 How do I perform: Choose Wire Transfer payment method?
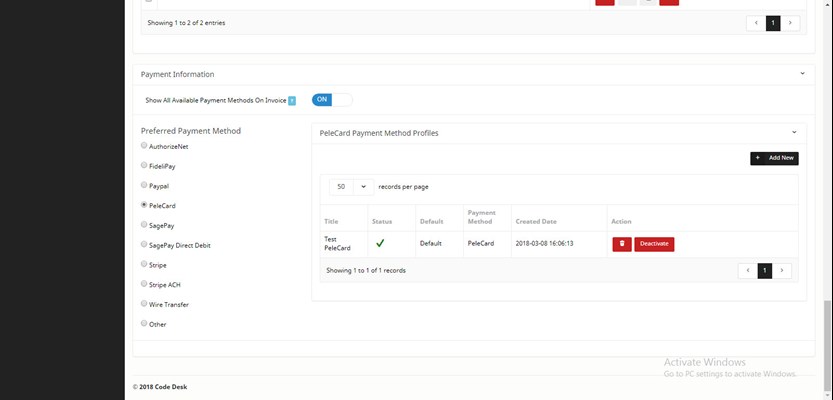[144, 303]
